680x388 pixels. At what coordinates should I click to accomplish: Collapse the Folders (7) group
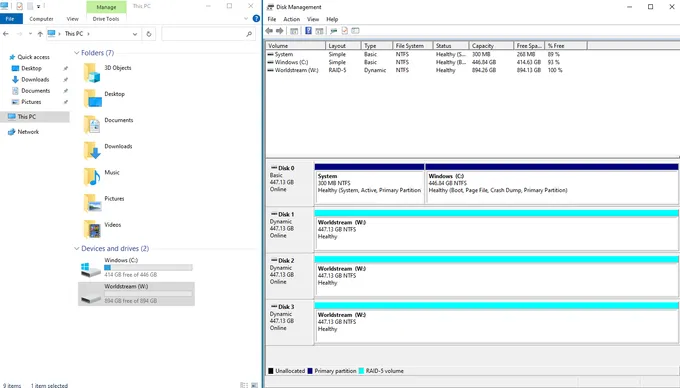pyautogui.click(x=77, y=53)
